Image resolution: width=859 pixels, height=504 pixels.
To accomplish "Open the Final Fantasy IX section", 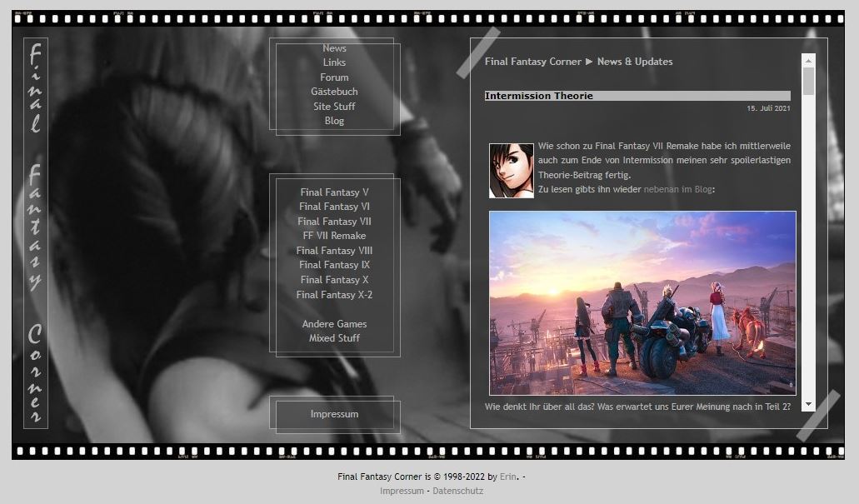I will [x=334, y=265].
